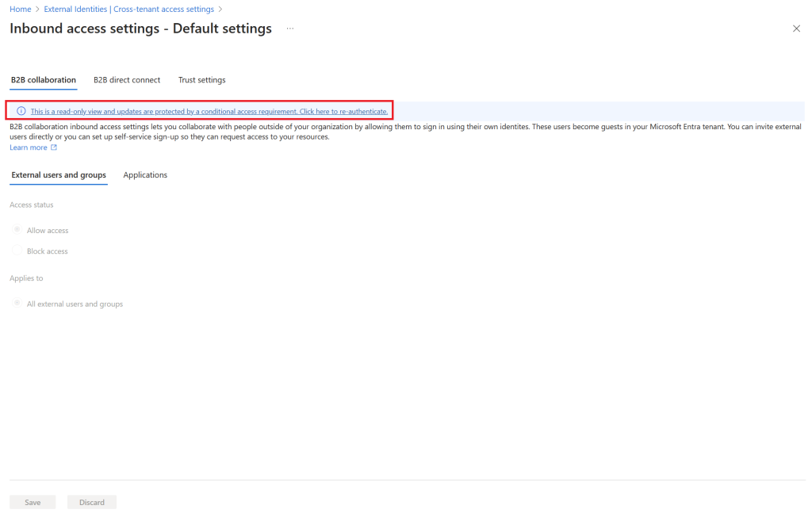Click the re-authenticate read-only notice link
Screen dimensions: 812x517
pyautogui.click(x=209, y=111)
